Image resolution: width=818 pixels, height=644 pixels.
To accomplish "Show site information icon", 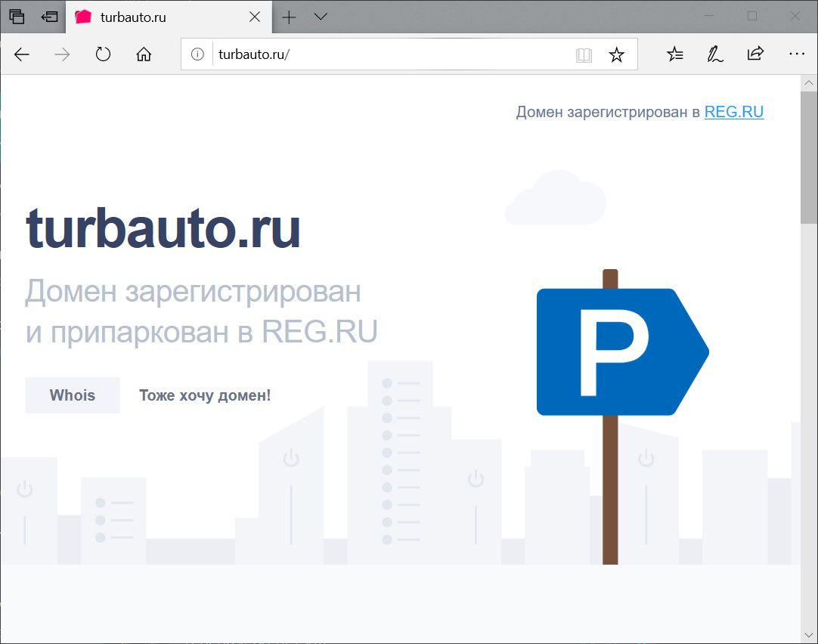I will 197,54.
